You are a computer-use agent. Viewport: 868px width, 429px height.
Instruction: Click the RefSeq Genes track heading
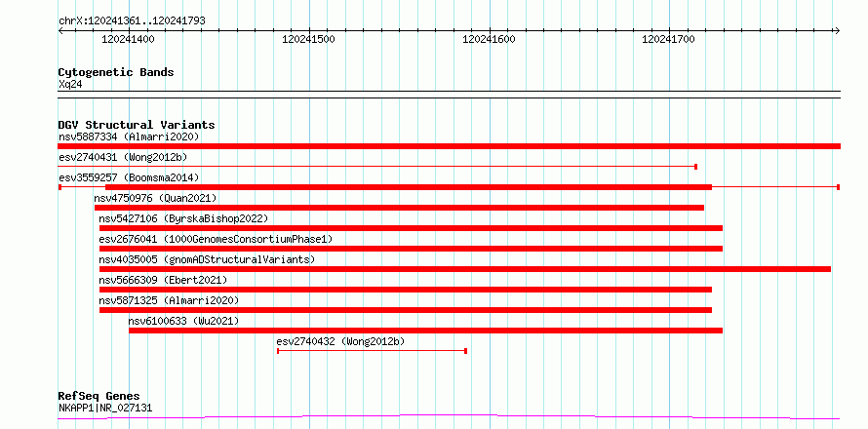[x=99, y=397]
